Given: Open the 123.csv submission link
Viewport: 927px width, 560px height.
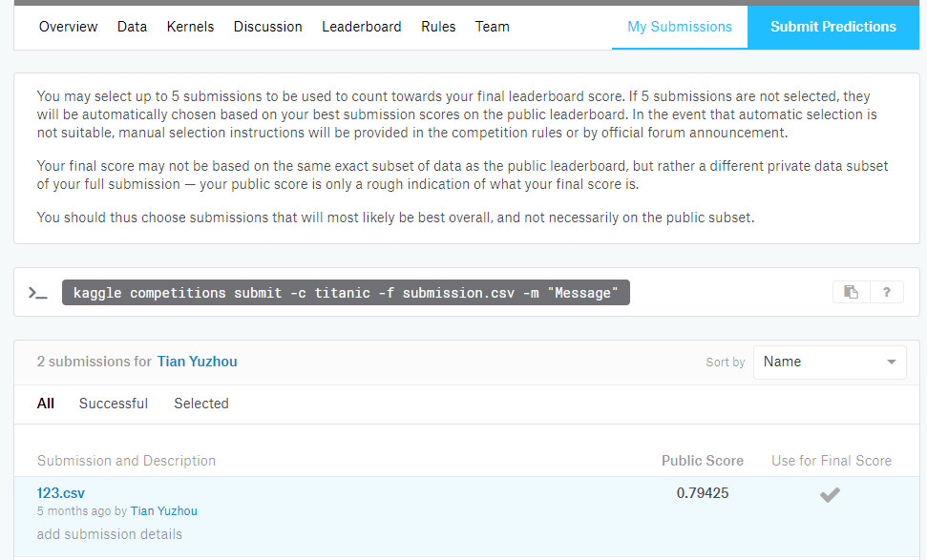Looking at the screenshot, I should (61, 493).
